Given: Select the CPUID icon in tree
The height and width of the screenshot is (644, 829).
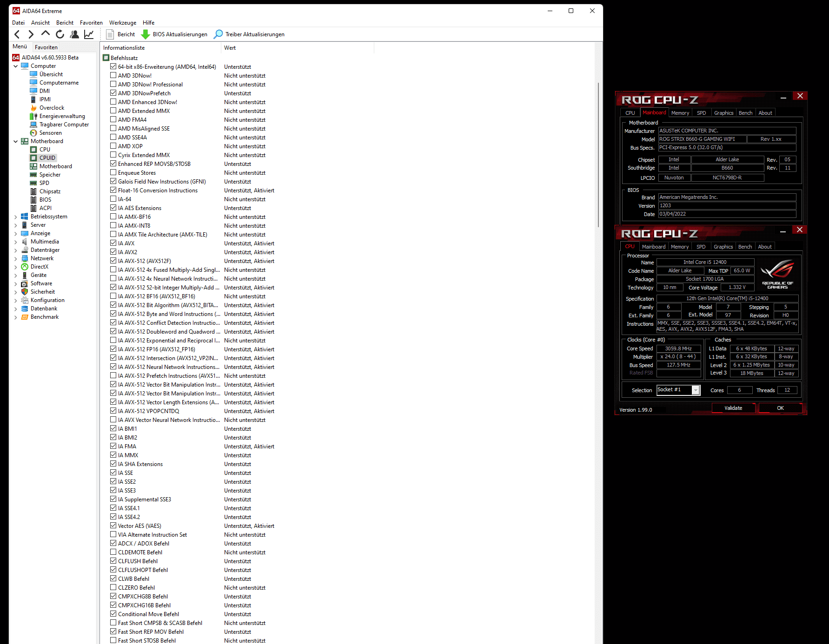Looking at the screenshot, I should (33, 158).
